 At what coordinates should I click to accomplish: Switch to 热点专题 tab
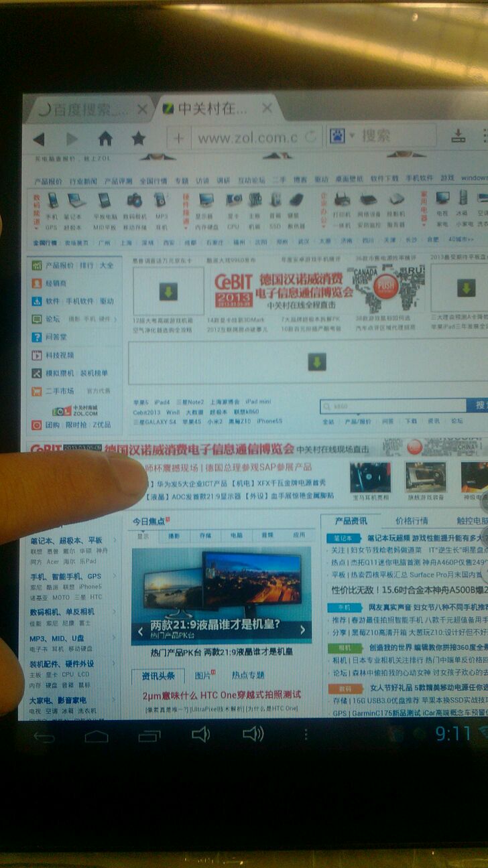(x=248, y=675)
